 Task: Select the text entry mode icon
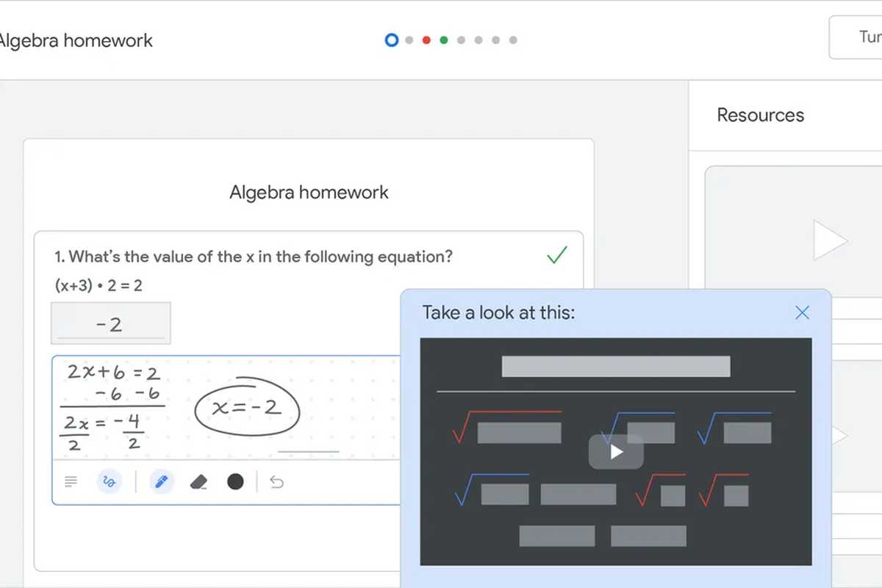click(71, 482)
